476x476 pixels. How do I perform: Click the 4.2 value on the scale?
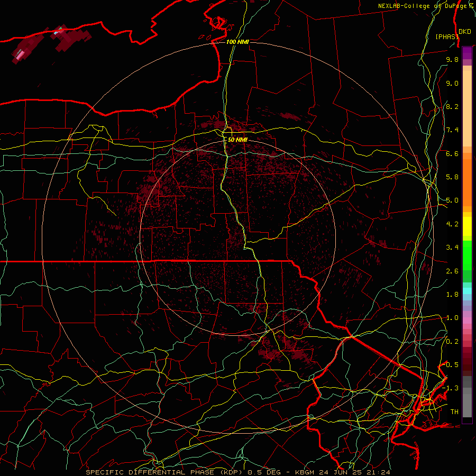[x=452, y=224]
